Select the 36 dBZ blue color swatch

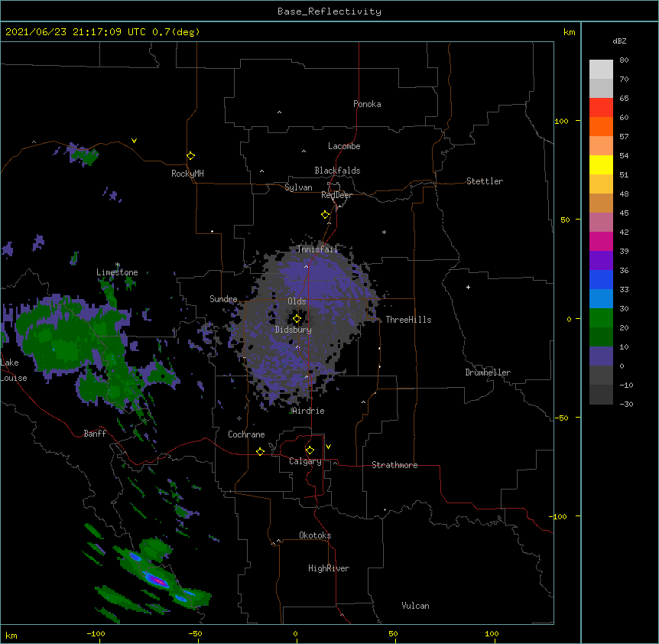(601, 279)
